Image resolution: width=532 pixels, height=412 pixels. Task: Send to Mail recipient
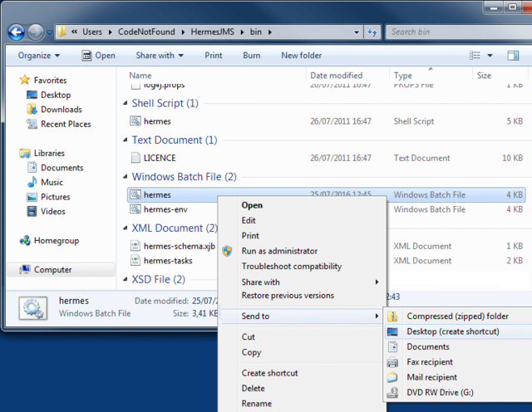[x=432, y=377]
